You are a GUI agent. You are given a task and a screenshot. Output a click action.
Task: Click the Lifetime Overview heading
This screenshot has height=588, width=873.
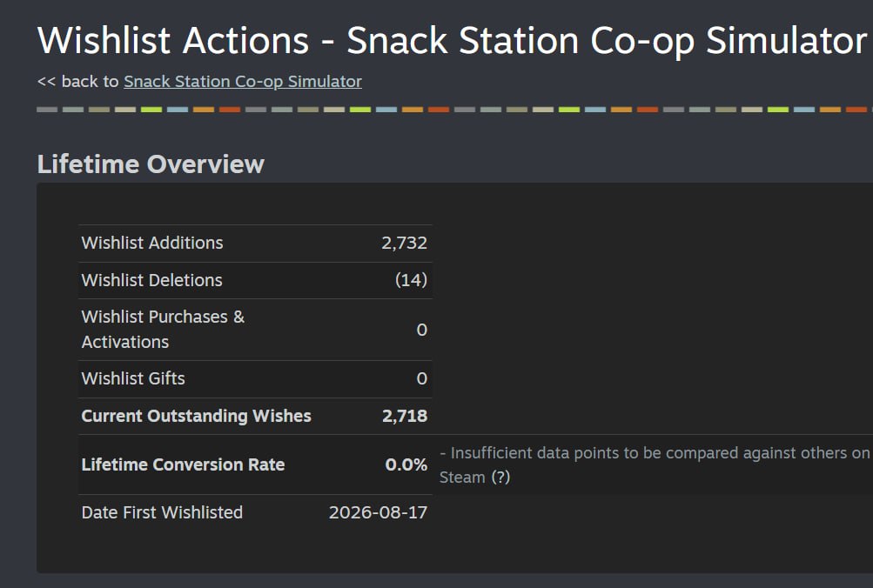(x=151, y=164)
